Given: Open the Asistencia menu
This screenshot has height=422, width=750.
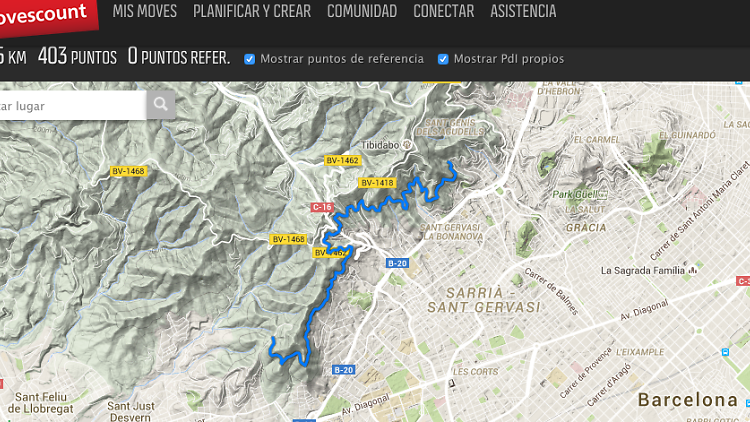Looking at the screenshot, I should tap(523, 11).
